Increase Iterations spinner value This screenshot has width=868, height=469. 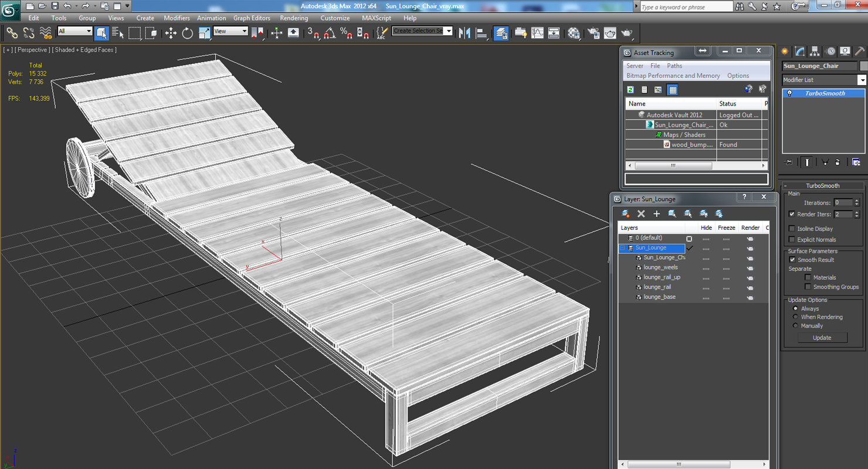[x=857, y=201]
